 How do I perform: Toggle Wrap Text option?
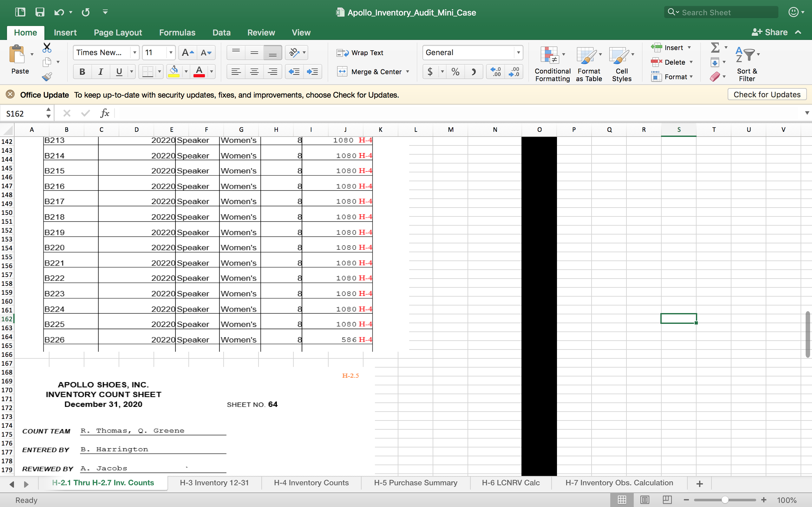point(360,53)
